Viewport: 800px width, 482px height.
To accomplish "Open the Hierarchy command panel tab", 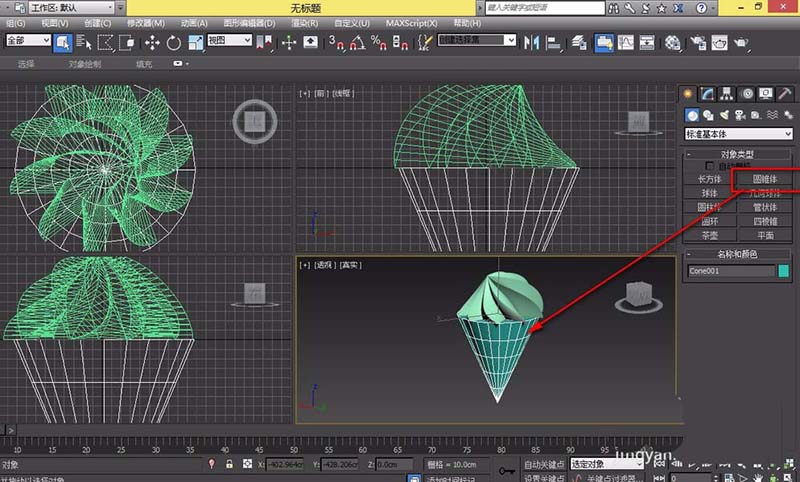I will pos(727,94).
